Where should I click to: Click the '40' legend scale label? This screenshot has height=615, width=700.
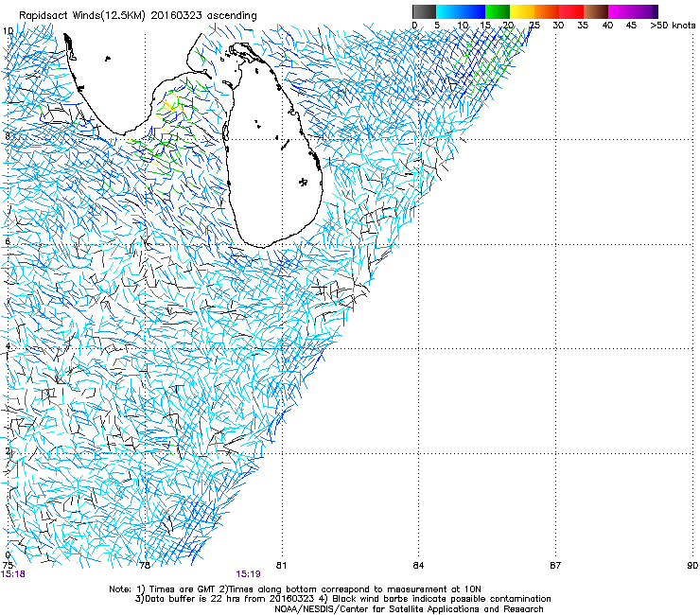click(607, 26)
